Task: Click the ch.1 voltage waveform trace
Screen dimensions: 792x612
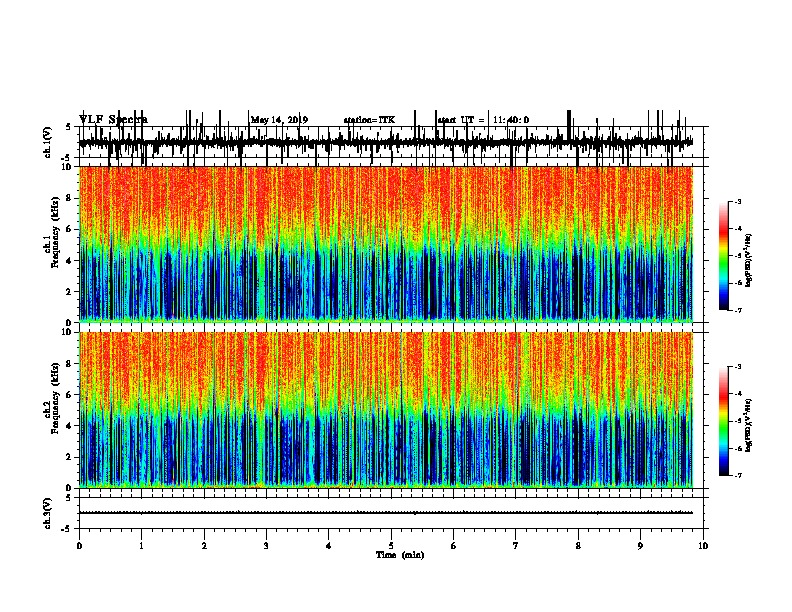Action: pyautogui.click(x=385, y=142)
